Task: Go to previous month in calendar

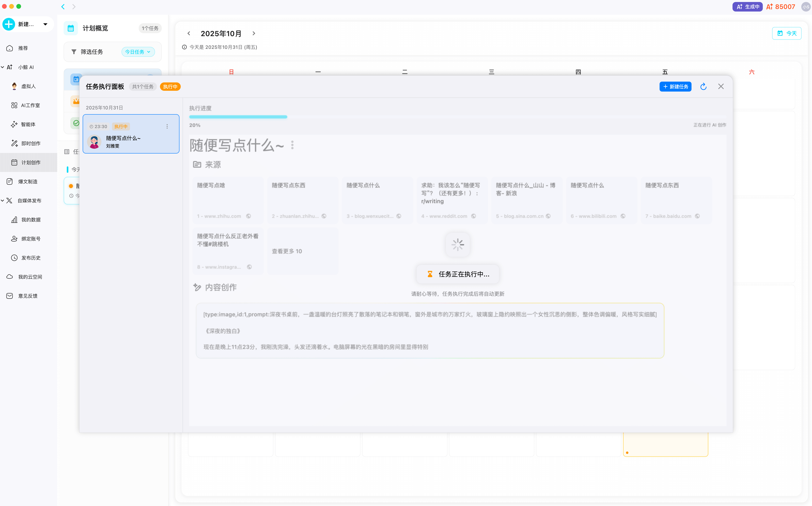Action: point(189,34)
